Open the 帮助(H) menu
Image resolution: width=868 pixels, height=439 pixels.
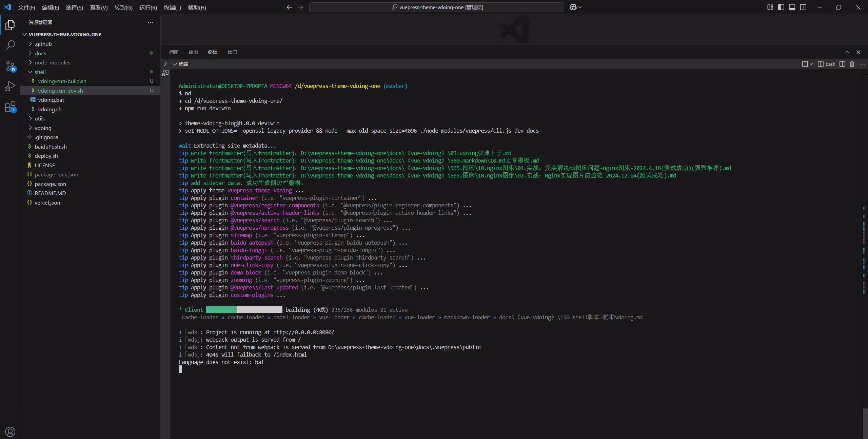pos(197,7)
